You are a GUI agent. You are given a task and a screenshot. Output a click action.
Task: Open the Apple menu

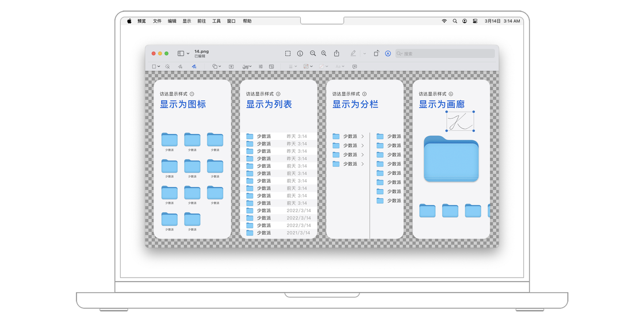pyautogui.click(x=129, y=21)
